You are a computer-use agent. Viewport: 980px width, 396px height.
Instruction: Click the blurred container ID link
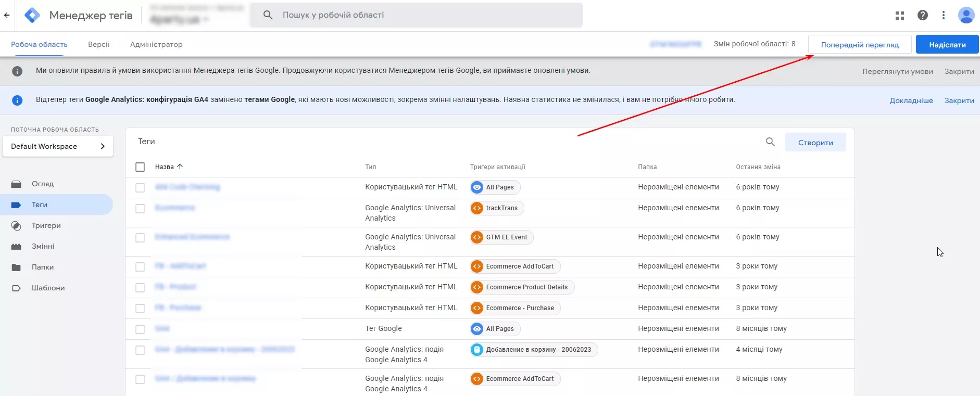(675, 44)
